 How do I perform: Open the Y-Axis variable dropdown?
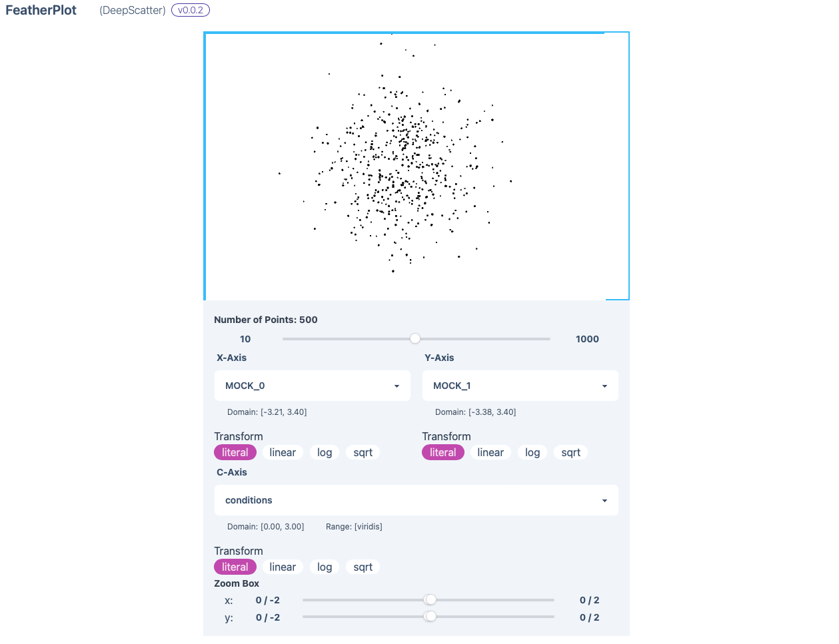coord(520,386)
